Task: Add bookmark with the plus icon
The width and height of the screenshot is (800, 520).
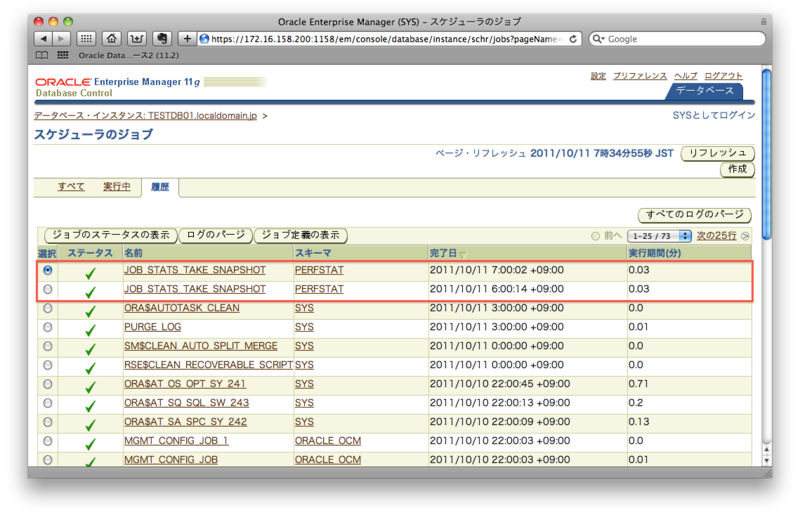Action: [x=187, y=39]
